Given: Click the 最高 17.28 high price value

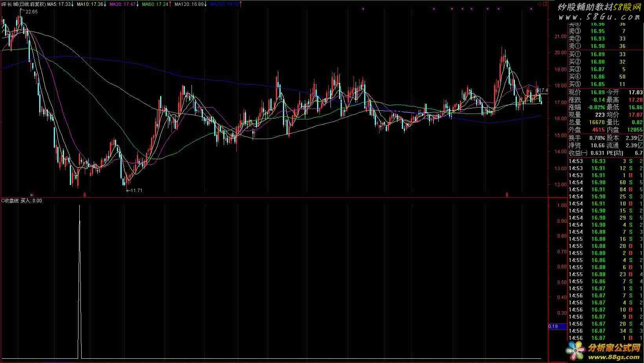Looking at the screenshot, I should pyautogui.click(x=635, y=100).
